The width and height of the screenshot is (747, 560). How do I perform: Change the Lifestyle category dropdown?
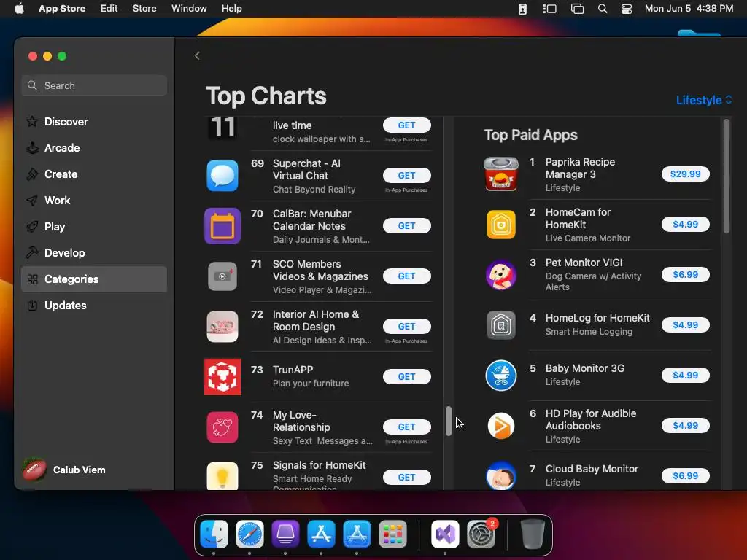704,100
